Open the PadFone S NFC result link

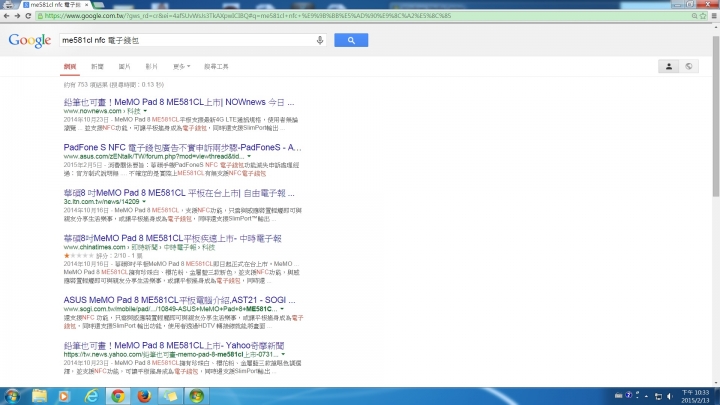(x=182, y=147)
